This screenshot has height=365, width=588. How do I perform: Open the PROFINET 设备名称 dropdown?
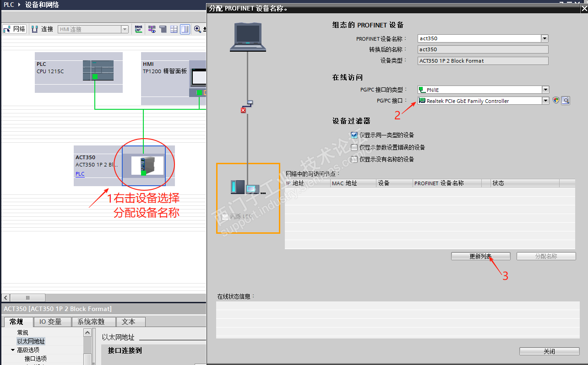[x=544, y=38]
